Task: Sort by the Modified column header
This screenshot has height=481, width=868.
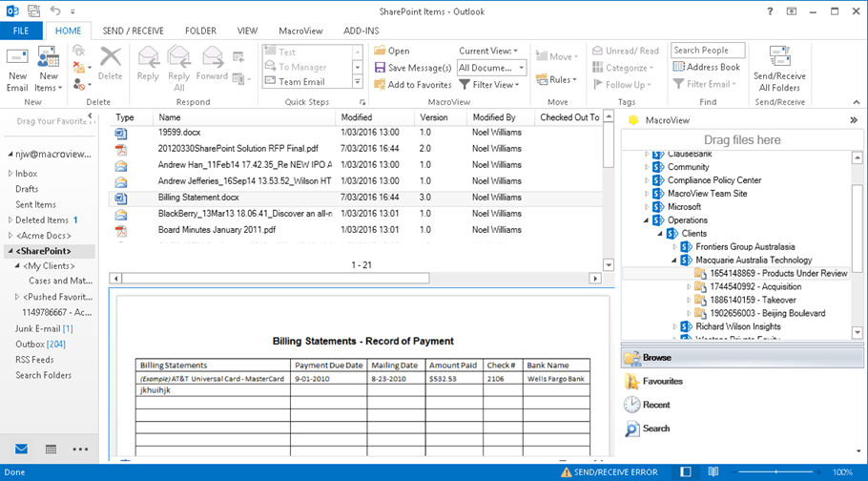Action: click(x=375, y=117)
